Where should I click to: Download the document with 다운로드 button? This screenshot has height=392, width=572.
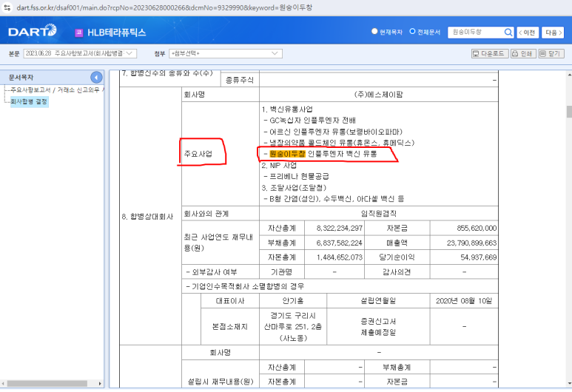tap(489, 54)
